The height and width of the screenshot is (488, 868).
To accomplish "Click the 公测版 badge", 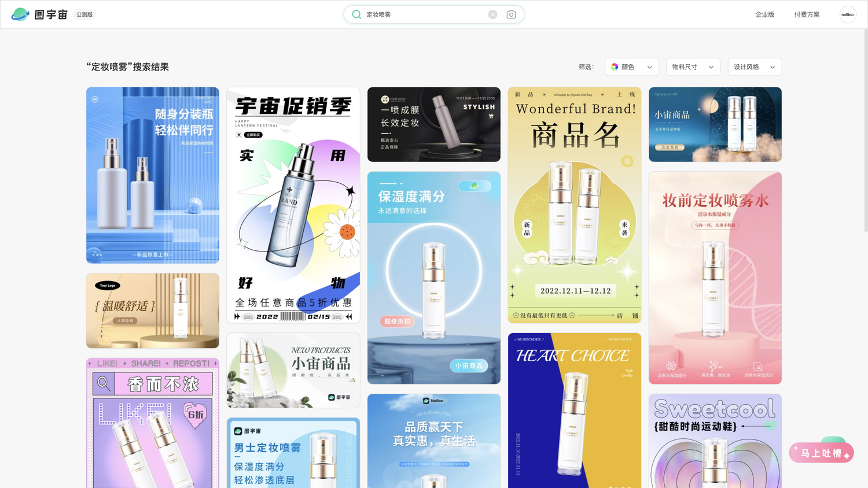I will 84,14.
